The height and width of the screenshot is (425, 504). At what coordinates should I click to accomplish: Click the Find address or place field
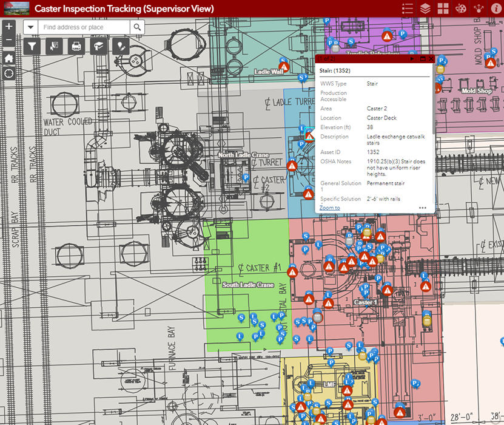pyautogui.click(x=84, y=27)
